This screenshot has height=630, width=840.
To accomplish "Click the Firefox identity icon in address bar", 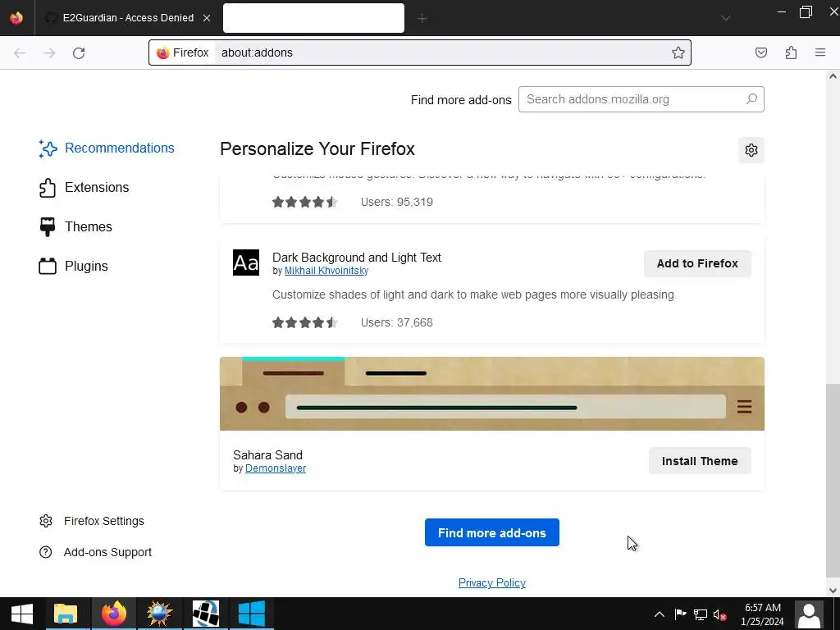I will 183,52.
